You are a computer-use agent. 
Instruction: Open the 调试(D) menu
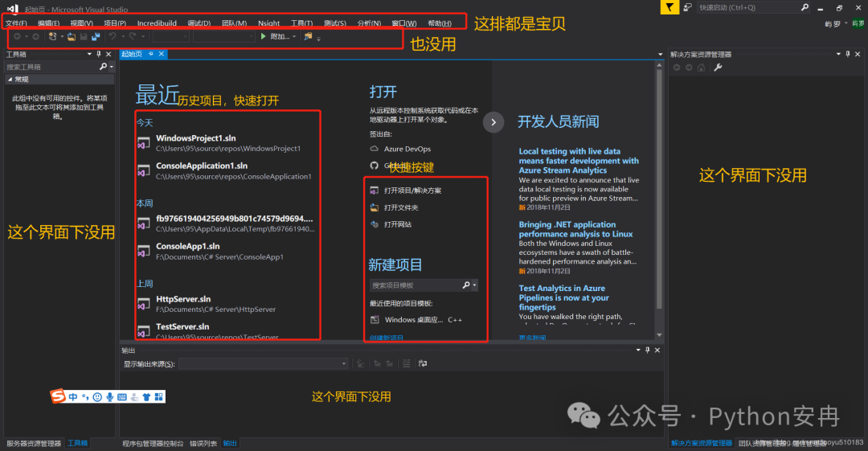[x=199, y=23]
